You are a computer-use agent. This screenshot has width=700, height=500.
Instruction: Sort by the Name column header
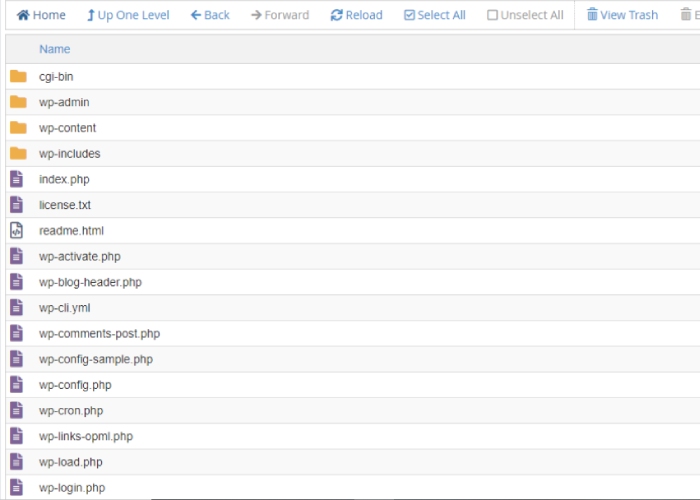(54, 49)
